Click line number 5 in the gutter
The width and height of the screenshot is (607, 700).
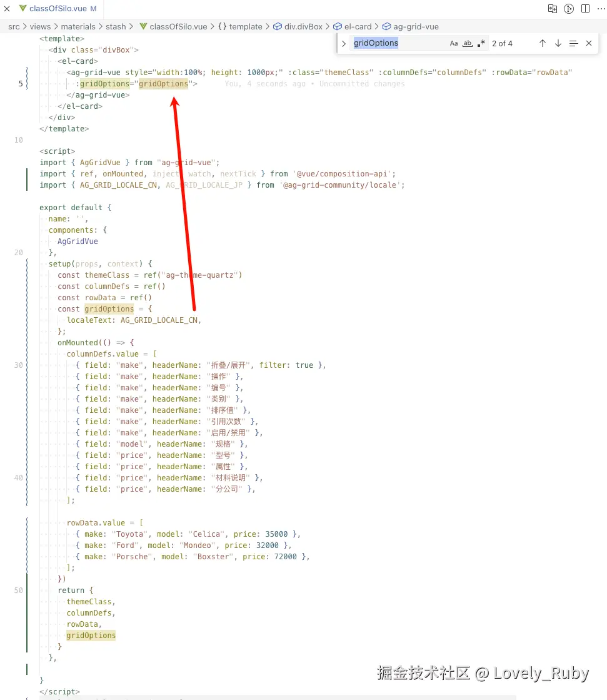tap(21, 83)
